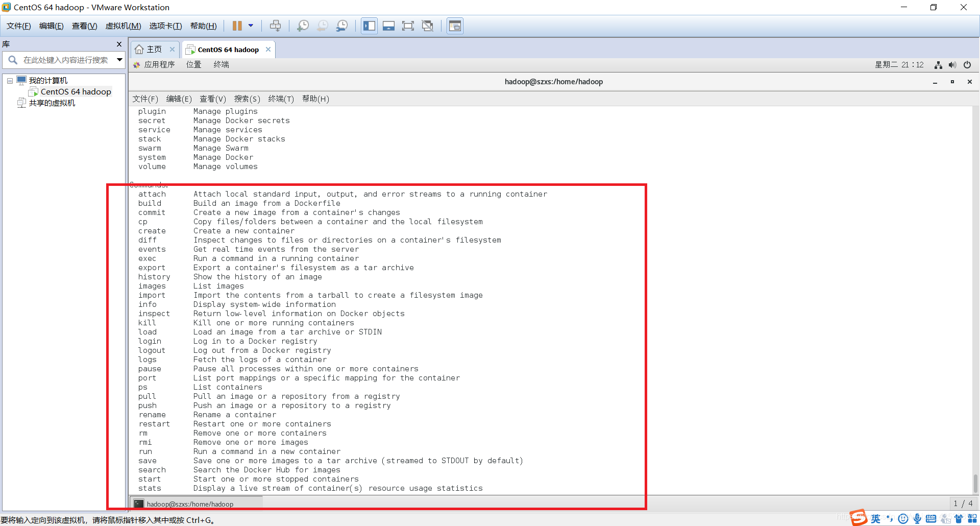
Task: Open the snapshot manager icon with the wrench
Action: tap(342, 26)
